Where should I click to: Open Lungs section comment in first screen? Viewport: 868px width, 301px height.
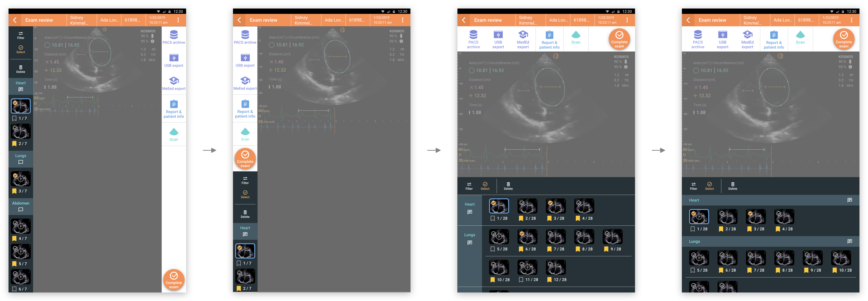pos(21,162)
